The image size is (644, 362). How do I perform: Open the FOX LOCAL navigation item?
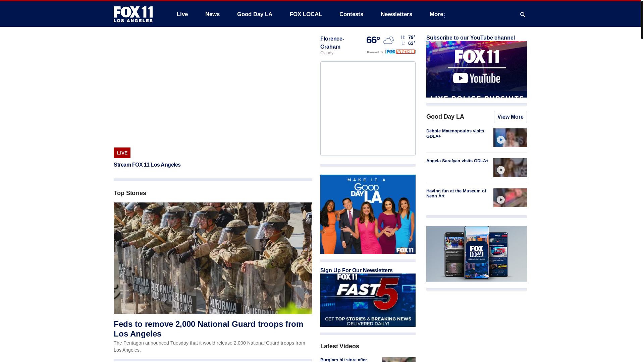[x=306, y=14]
